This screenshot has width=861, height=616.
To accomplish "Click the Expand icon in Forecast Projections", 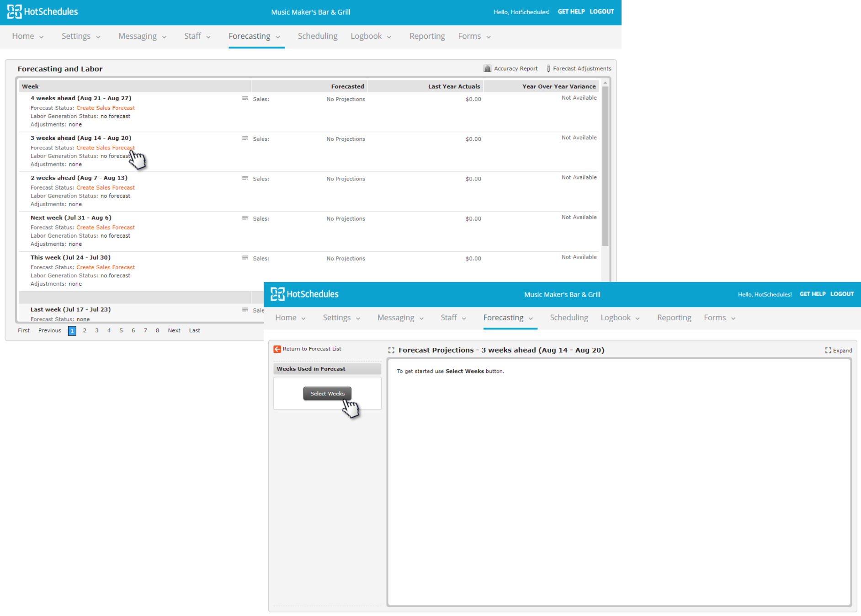I will click(828, 350).
